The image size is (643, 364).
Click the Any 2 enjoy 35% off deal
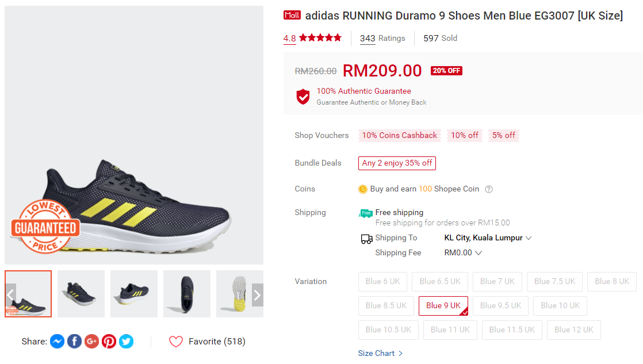coord(397,163)
